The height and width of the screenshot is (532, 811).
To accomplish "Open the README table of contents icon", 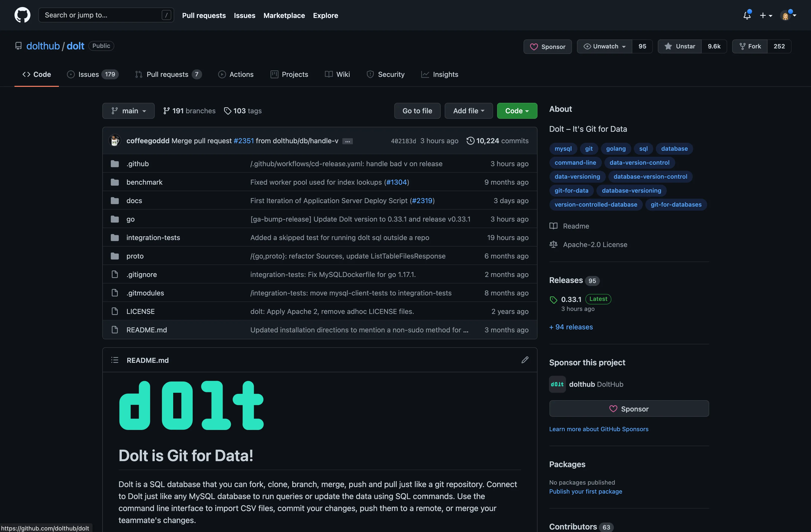I will point(115,360).
